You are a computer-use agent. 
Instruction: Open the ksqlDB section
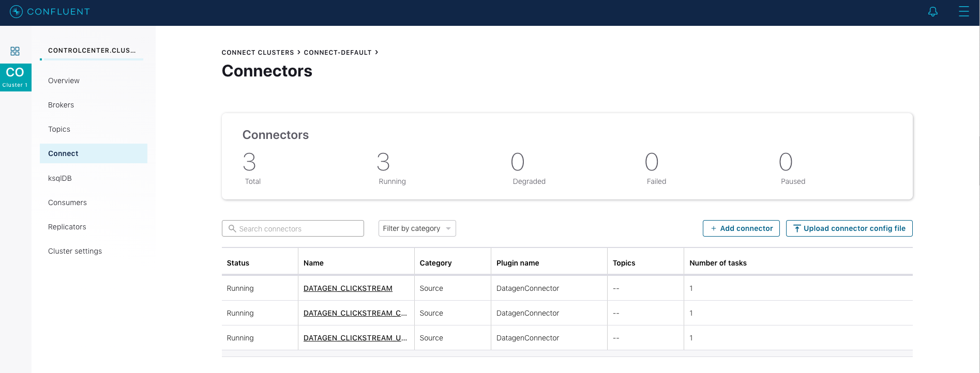(x=60, y=178)
